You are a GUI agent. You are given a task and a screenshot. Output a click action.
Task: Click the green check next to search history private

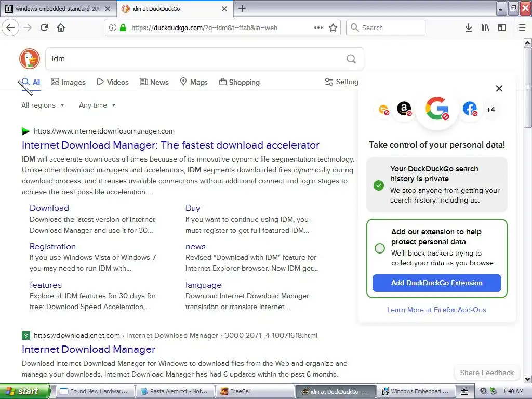tap(379, 185)
